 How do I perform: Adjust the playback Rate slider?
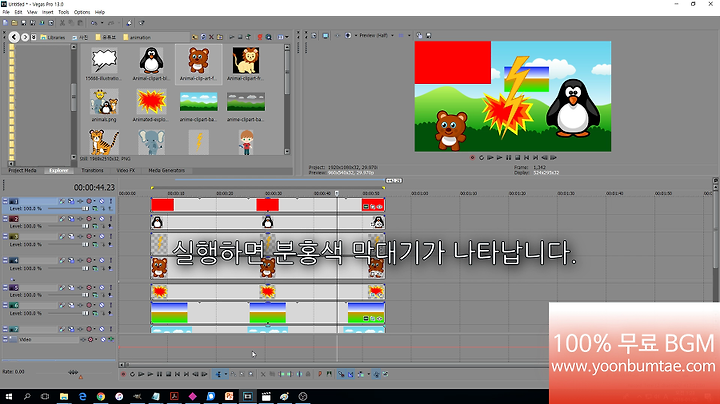pos(73,372)
